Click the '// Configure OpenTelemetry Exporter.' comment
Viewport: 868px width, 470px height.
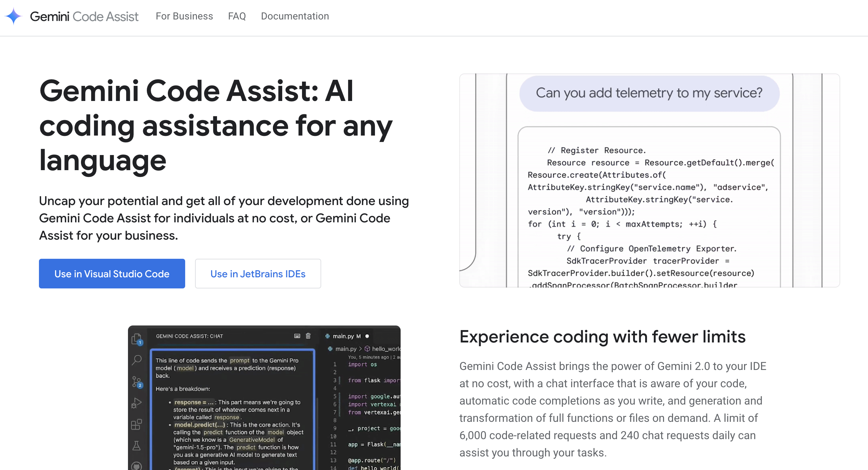(652, 249)
